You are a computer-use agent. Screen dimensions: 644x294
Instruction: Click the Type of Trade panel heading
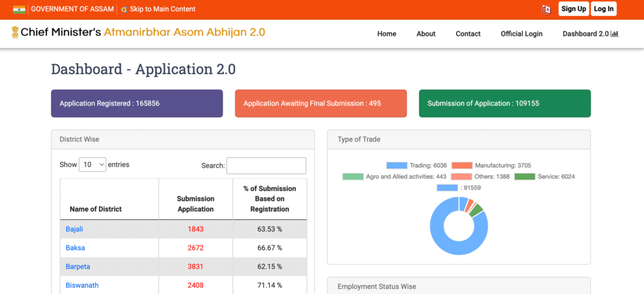coord(359,139)
